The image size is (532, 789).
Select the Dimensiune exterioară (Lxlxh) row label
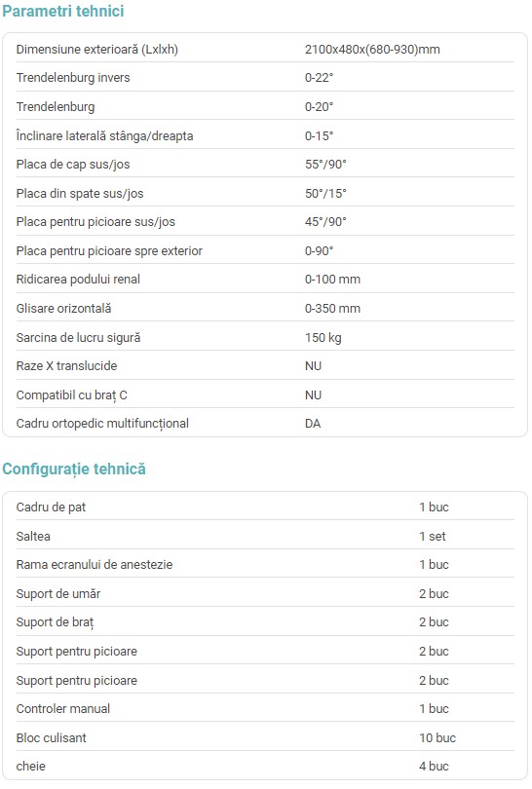(x=97, y=50)
